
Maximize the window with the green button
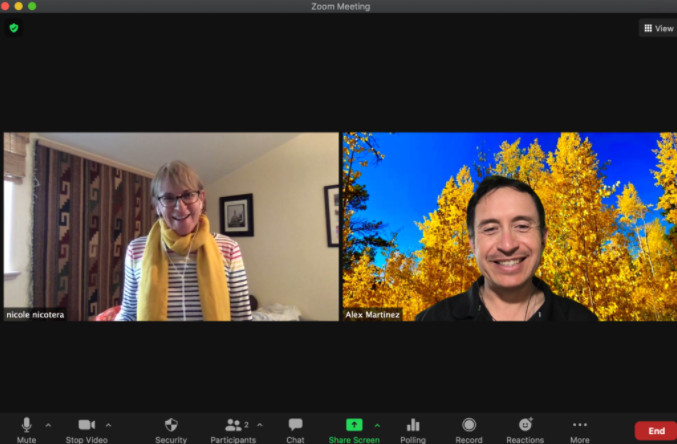32,6
